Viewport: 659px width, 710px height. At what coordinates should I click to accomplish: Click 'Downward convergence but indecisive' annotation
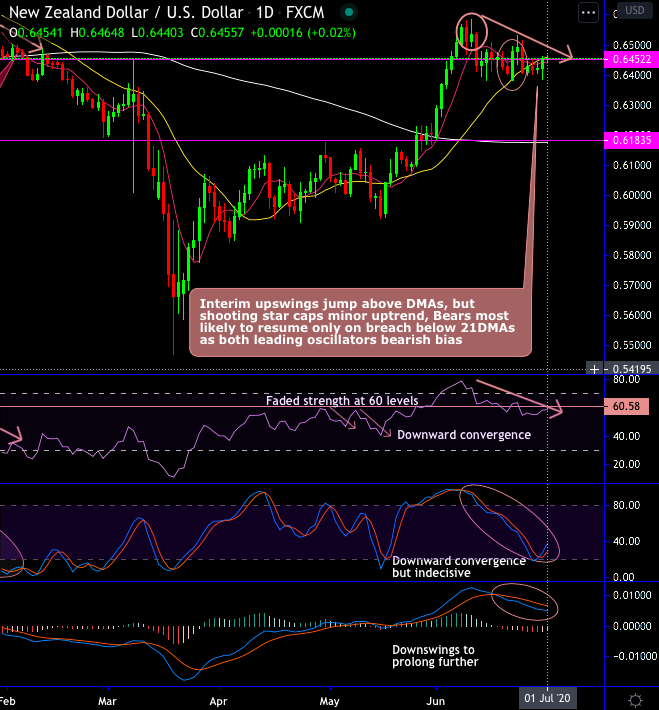pyautogui.click(x=459, y=567)
